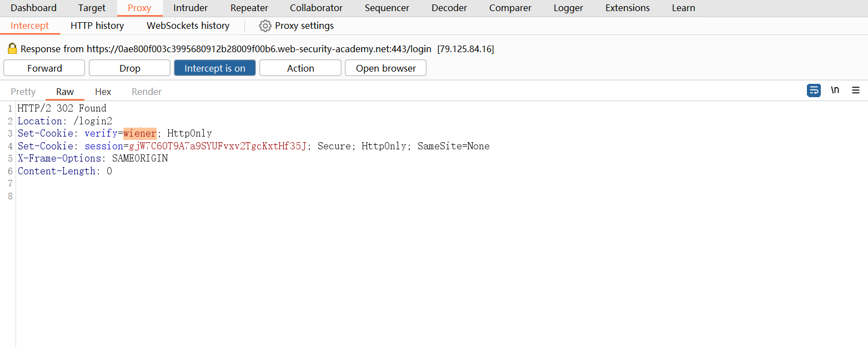Click the 'X-Frame-Options: SAMEORIGIN' header line

[x=93, y=158]
